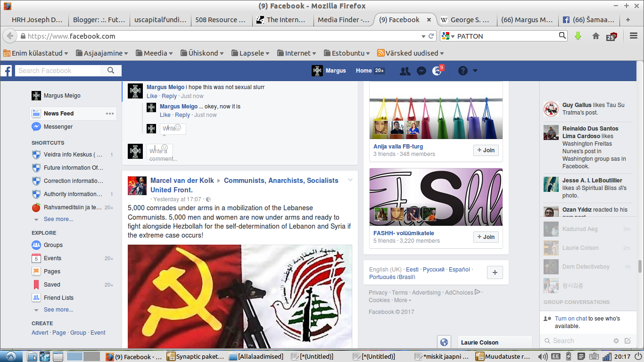Click Firefox back navigation arrow

10,36
